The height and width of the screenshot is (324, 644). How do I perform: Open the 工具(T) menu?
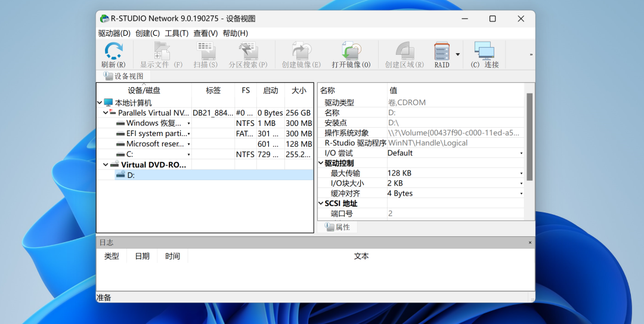pos(177,33)
